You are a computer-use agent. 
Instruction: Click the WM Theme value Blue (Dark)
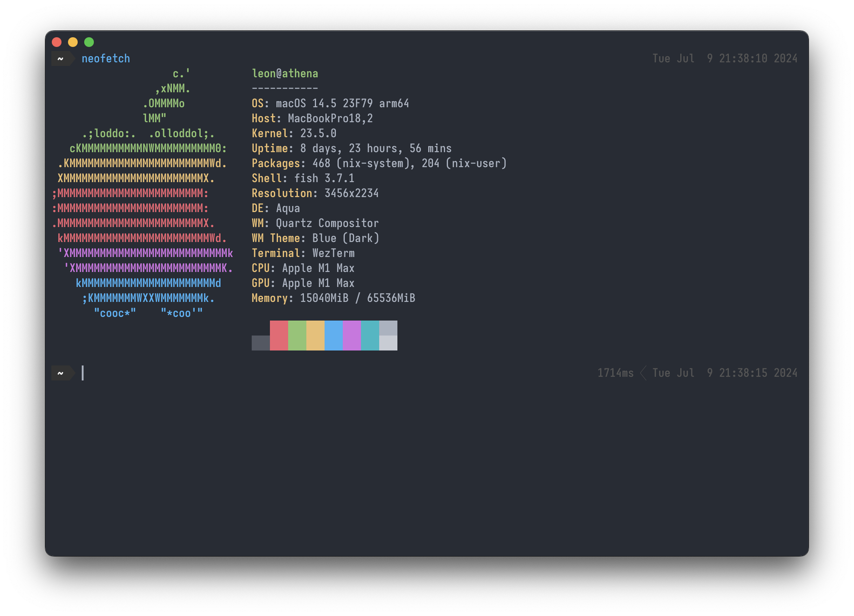(x=345, y=238)
